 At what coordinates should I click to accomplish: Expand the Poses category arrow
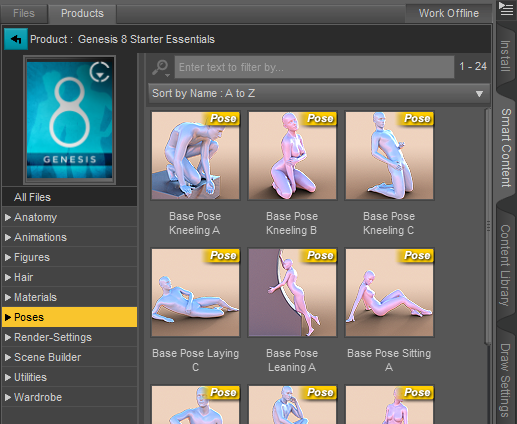(x=8, y=317)
